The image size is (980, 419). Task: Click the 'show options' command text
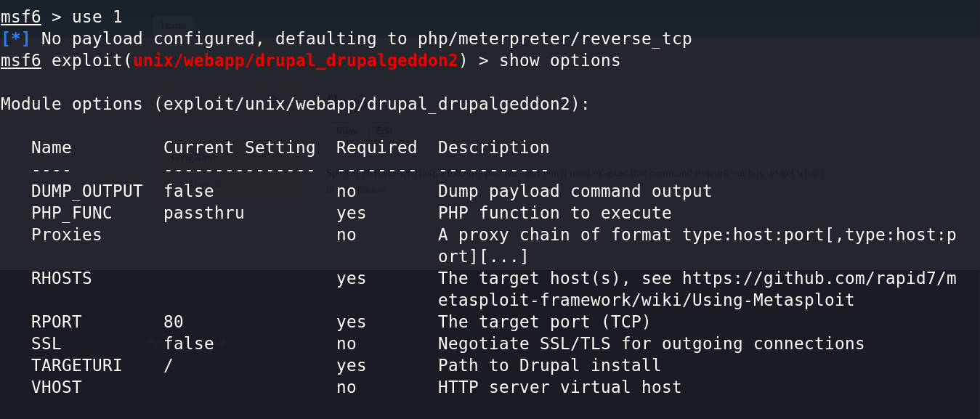[560, 60]
